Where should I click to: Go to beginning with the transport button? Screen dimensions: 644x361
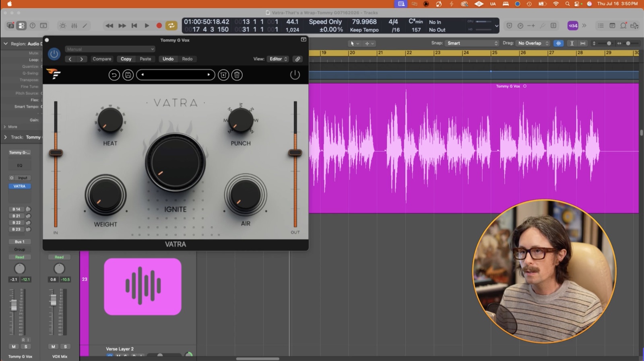tap(134, 26)
